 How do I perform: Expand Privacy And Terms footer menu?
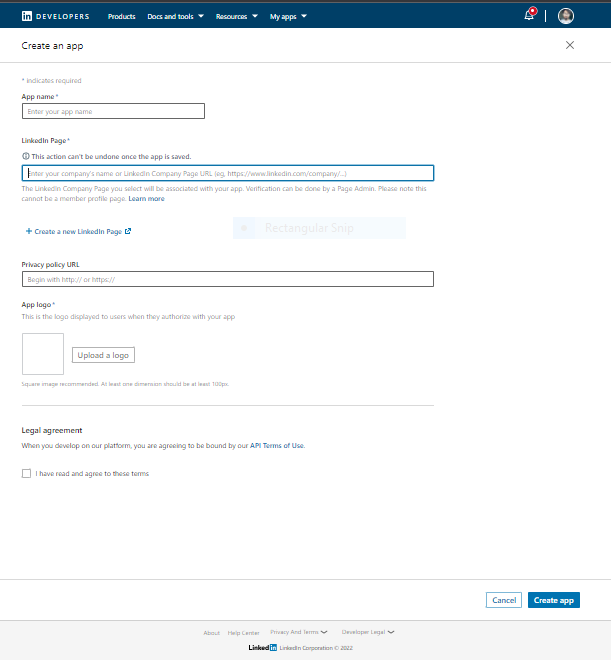299,632
